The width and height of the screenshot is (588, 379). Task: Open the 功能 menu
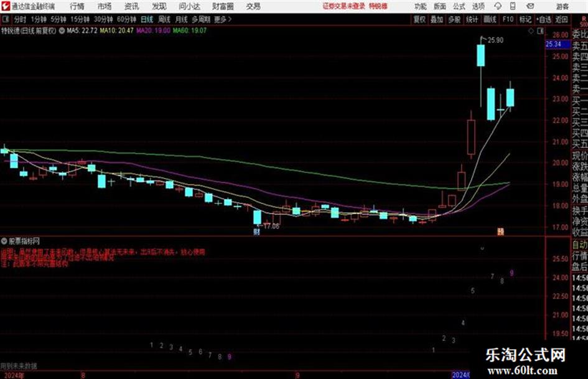[421, 6]
